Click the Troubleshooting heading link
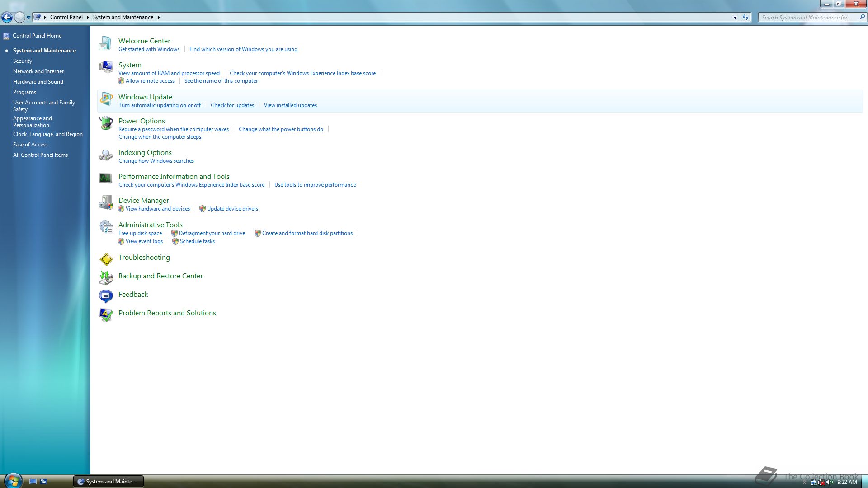The height and width of the screenshot is (488, 868). point(144,257)
